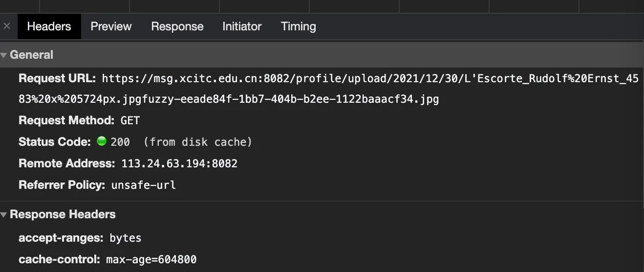
Task: Click the accept-ranges bytes value
Action: point(126,238)
